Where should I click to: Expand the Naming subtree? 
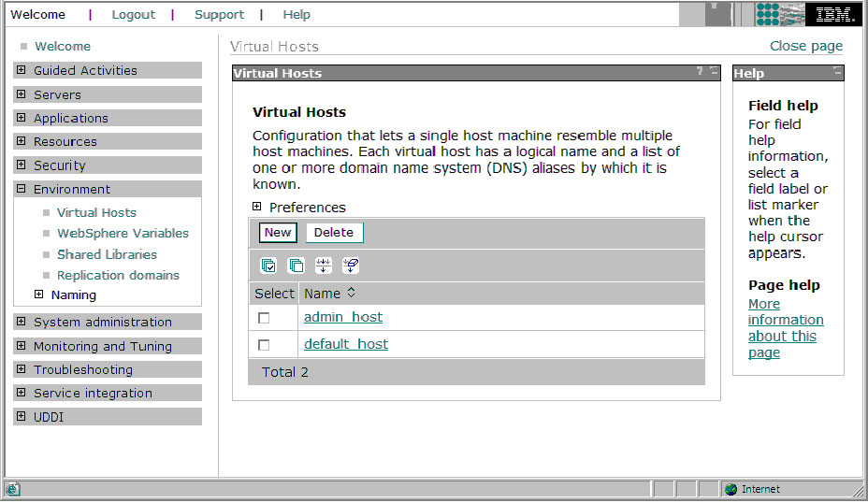point(38,295)
